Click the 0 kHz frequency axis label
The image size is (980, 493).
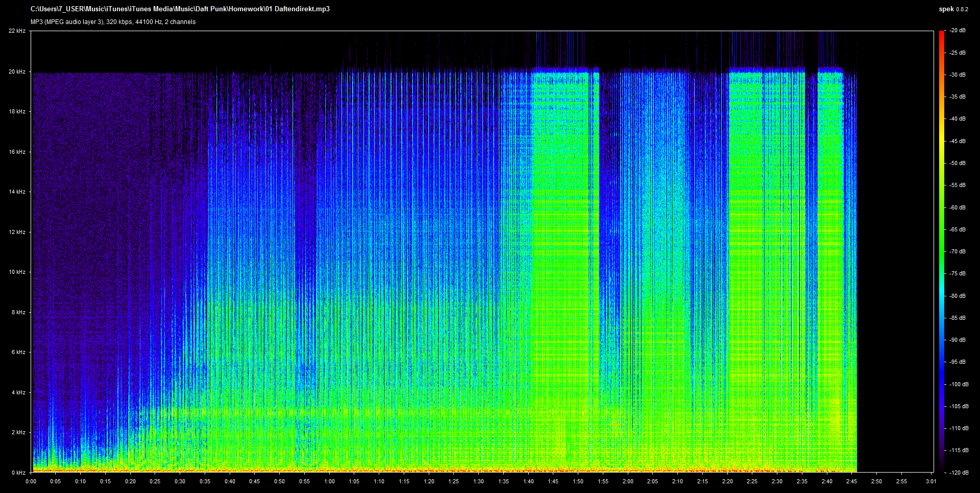[x=18, y=473]
